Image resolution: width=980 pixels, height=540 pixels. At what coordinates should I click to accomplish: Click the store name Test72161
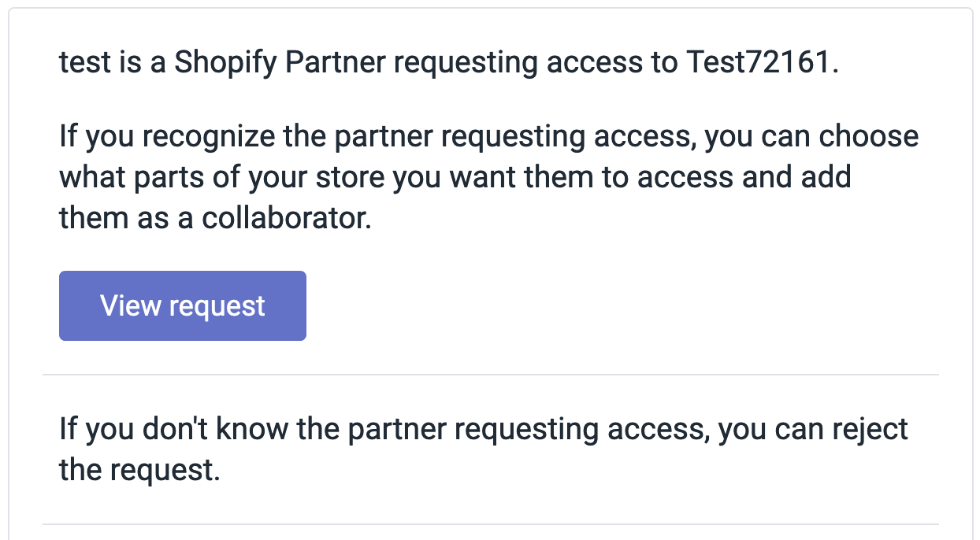758,63
